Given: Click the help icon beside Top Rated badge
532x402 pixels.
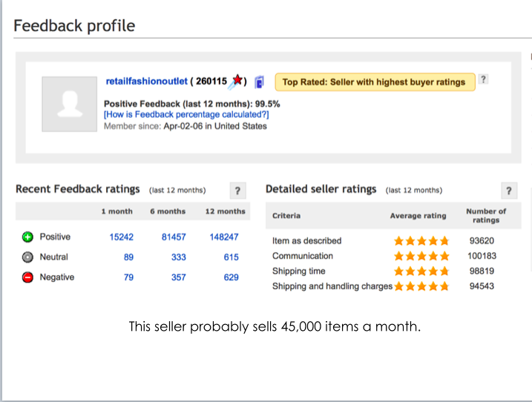Looking at the screenshot, I should coord(483,79).
